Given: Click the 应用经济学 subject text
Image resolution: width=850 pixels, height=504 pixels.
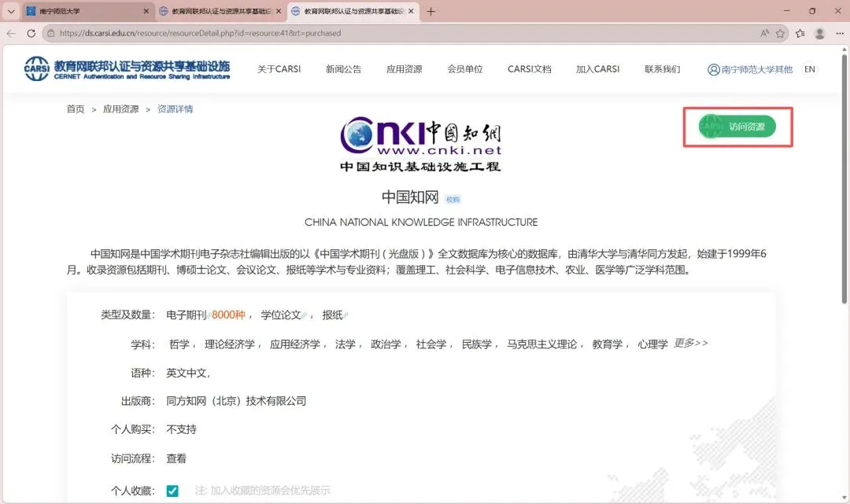Looking at the screenshot, I should [x=295, y=344].
